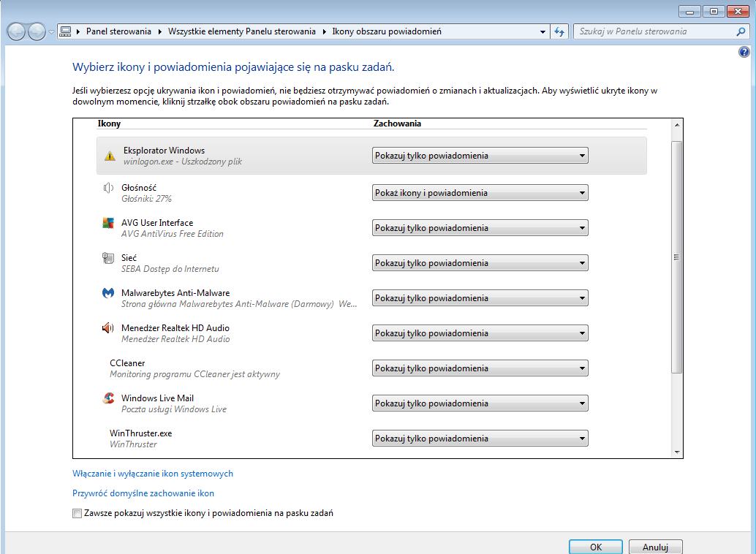The height and width of the screenshot is (554, 756).
Task: Click the Realtek HD Audio speaker icon
Action: click(x=108, y=328)
